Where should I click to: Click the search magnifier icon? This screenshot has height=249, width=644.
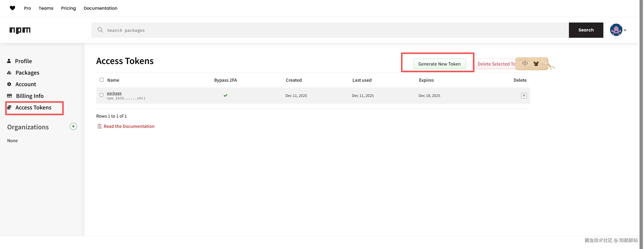[x=100, y=30]
